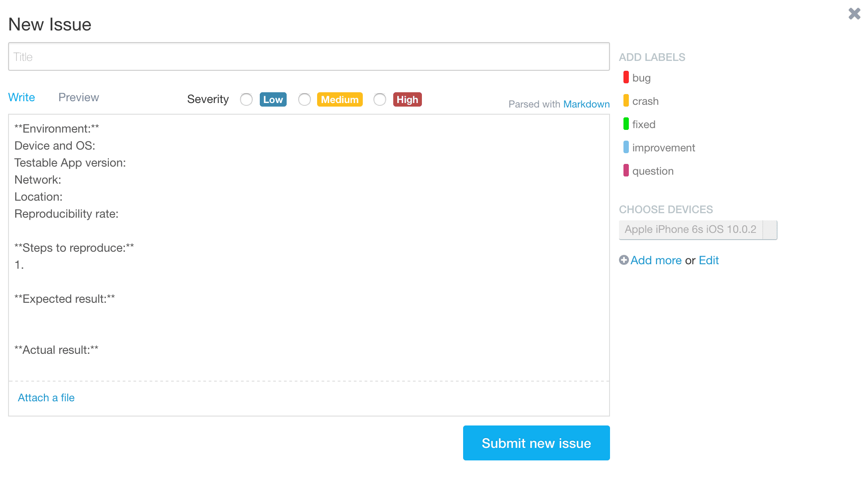Submit the new issue button
This screenshot has width=868, height=494.
pyautogui.click(x=536, y=443)
